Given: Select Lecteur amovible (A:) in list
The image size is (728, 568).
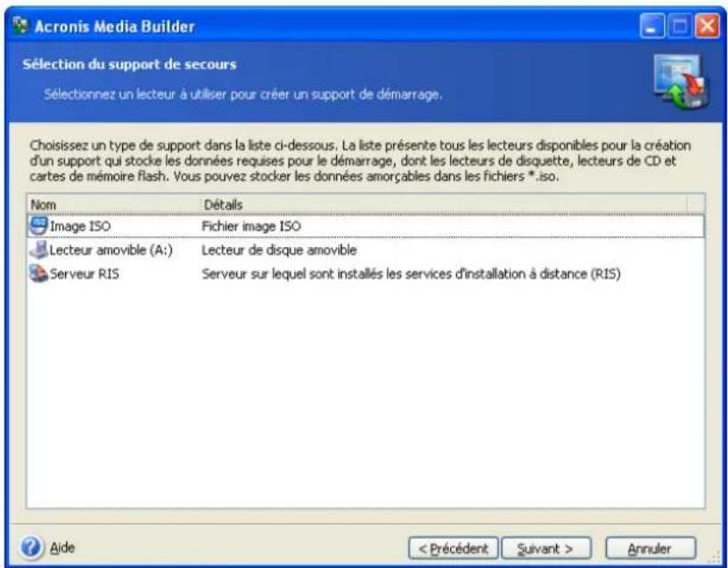Looking at the screenshot, I should [111, 250].
